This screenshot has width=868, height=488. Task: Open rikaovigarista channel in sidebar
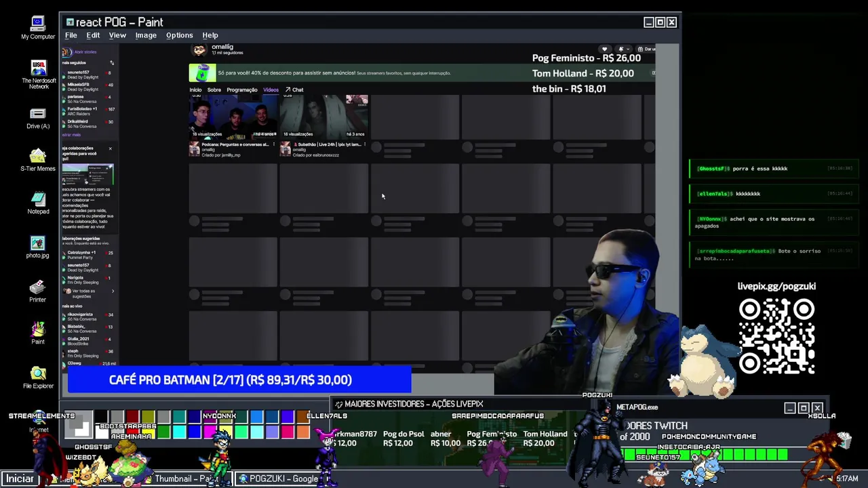coord(88,317)
